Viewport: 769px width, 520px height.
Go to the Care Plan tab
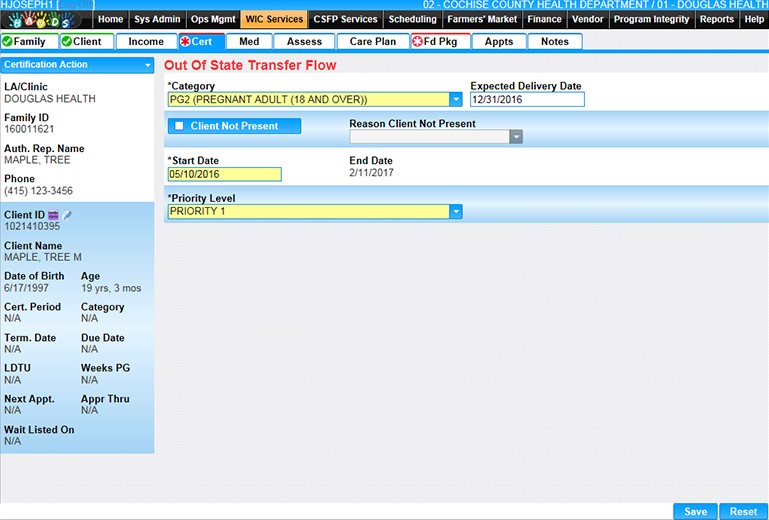coord(373,42)
